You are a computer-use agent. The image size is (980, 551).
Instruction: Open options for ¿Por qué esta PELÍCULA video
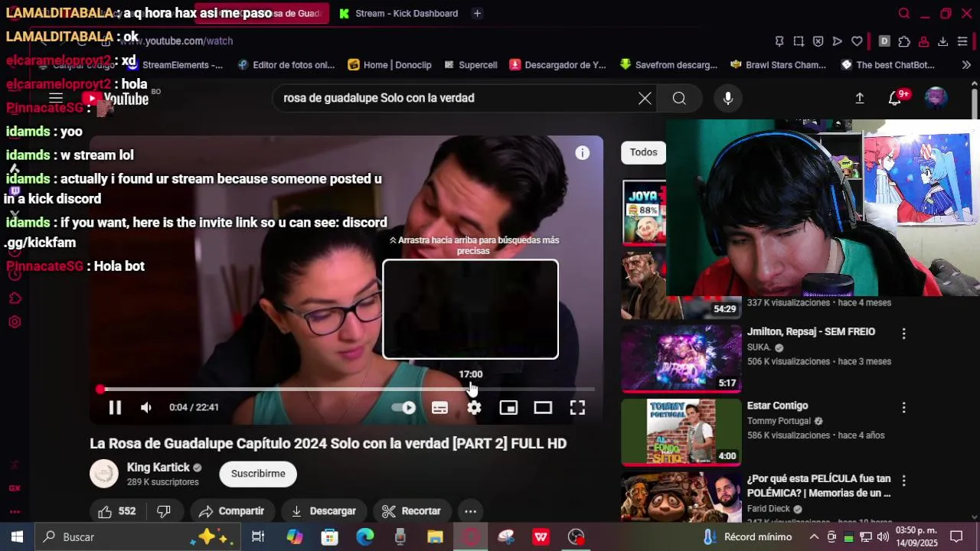[x=904, y=481]
